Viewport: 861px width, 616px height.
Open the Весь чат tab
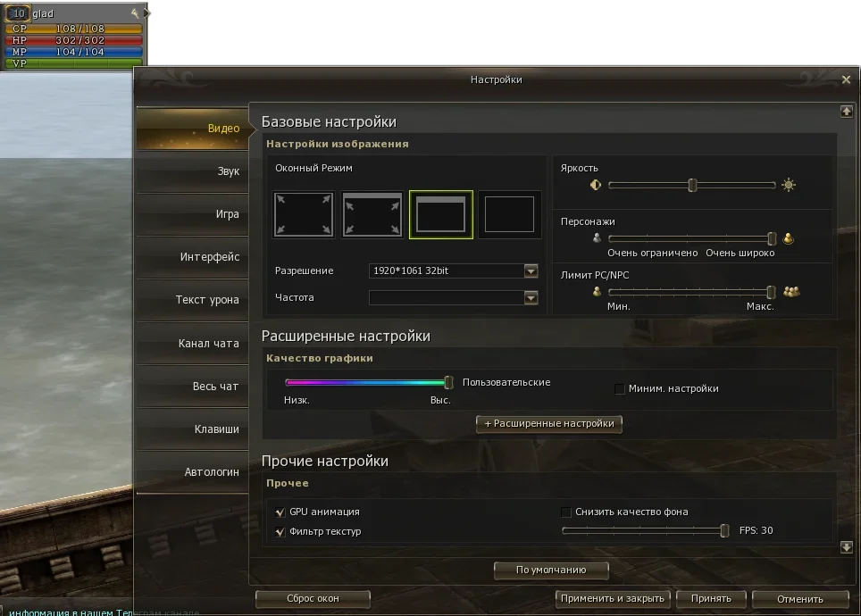click(x=193, y=386)
